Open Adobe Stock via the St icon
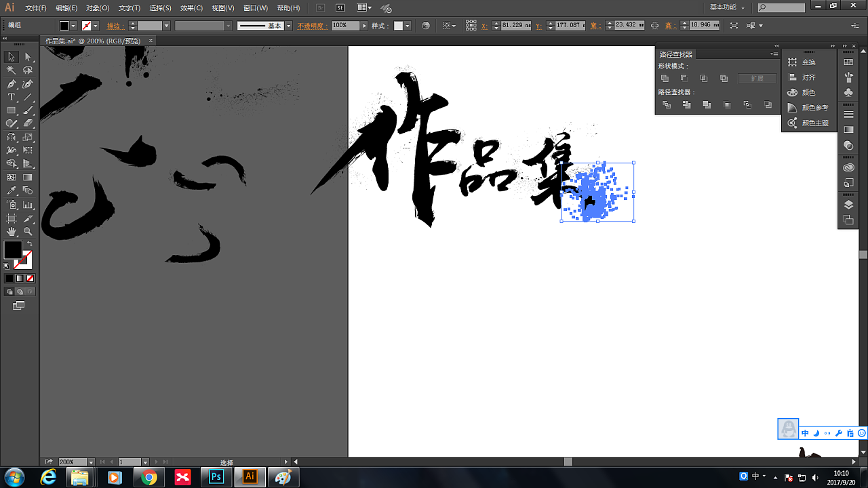The width and height of the screenshot is (868, 488). [x=340, y=7]
